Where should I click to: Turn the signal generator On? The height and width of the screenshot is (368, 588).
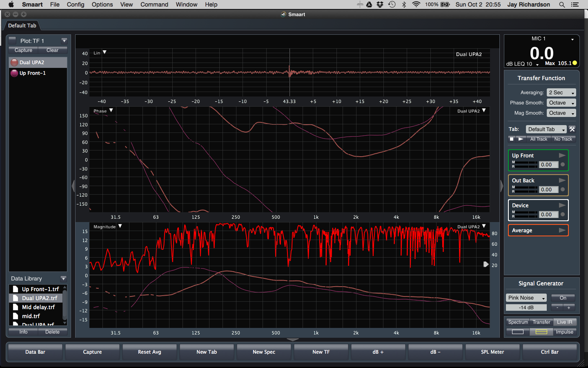pyautogui.click(x=563, y=298)
